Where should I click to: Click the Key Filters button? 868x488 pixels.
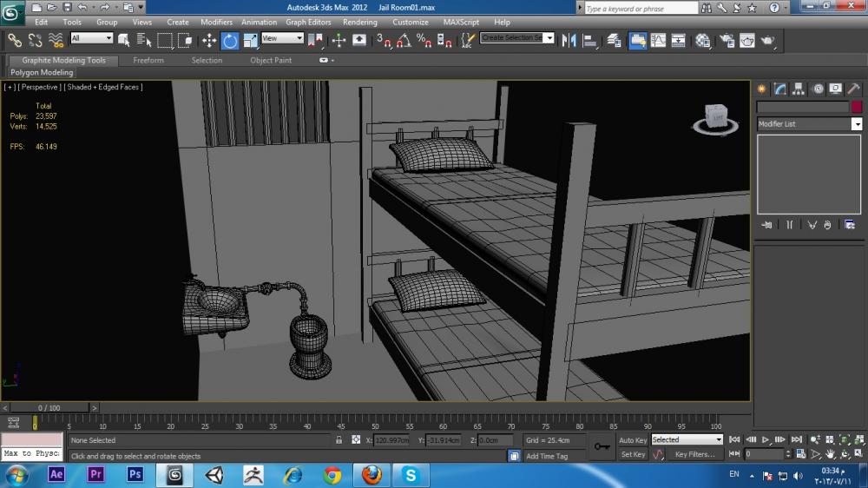(694, 454)
